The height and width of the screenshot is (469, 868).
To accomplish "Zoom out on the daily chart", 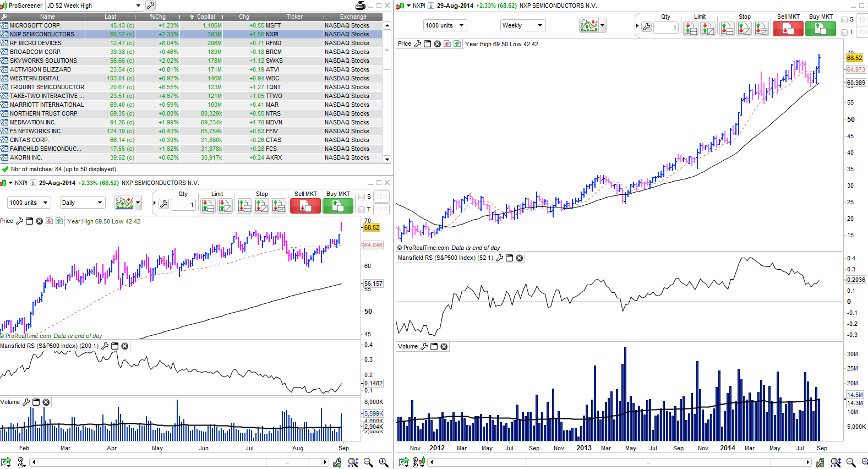I will (368, 462).
